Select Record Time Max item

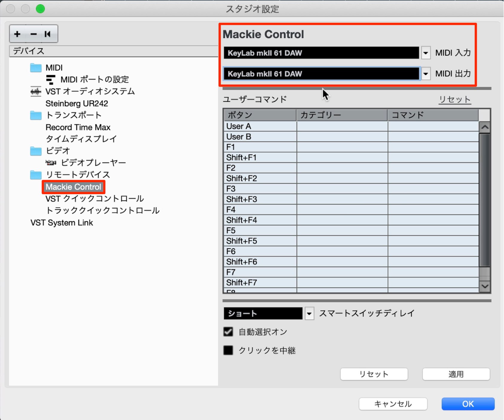(78, 127)
